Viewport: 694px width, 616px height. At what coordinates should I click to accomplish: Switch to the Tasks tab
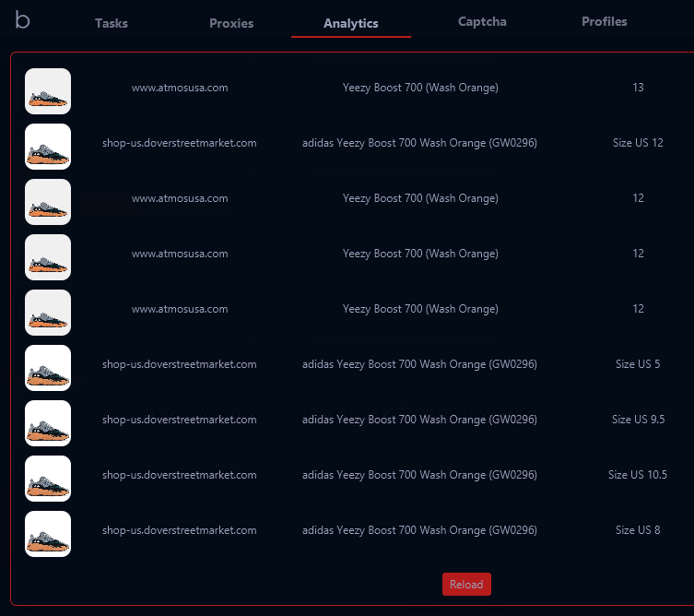coord(112,23)
